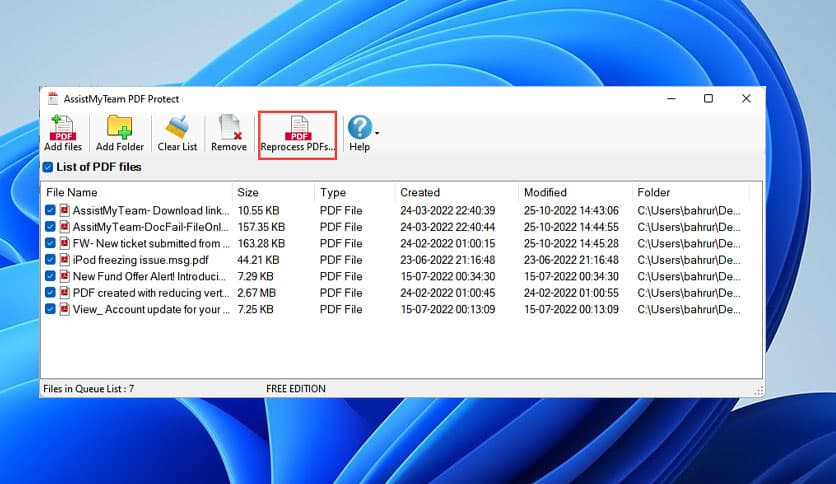Viewport: 836px width, 484px height.
Task: Toggle checkbox for PDF created with reducing
Action: (x=50, y=293)
